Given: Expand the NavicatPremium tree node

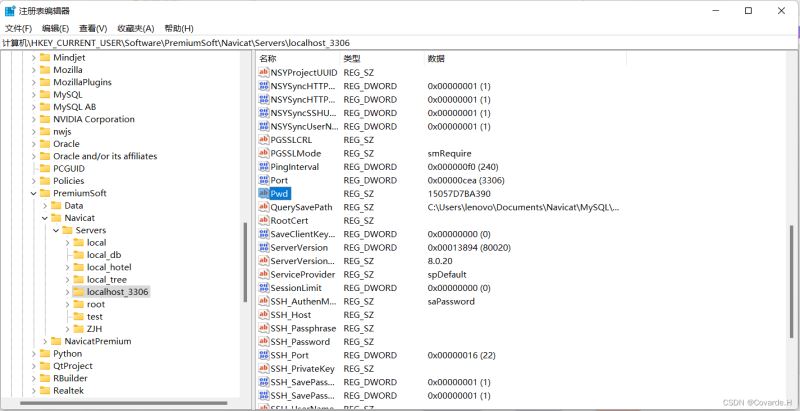Looking at the screenshot, I should coord(45,342).
